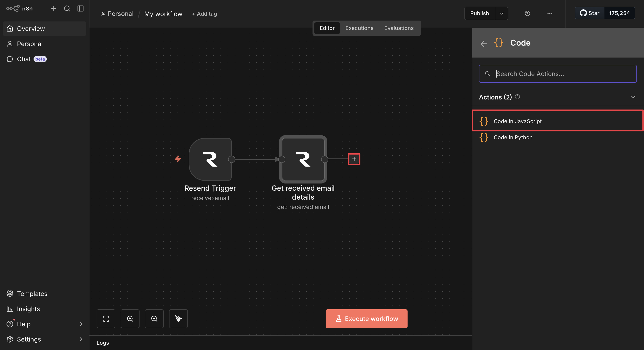
Task: Click the plus connector after Get received email
Action: (x=354, y=159)
